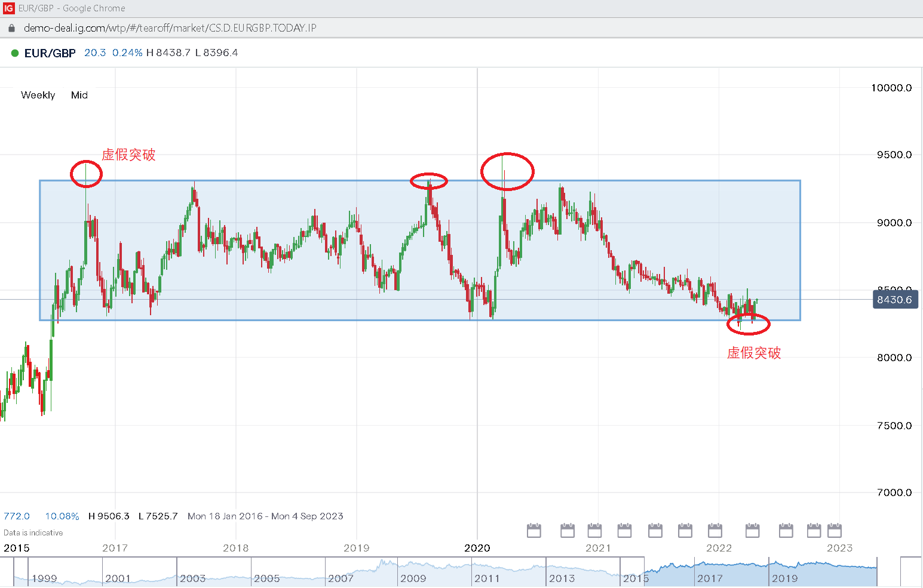The width and height of the screenshot is (923, 588).
Task: Click the L 8396.4 daily low
Action: click(217, 53)
